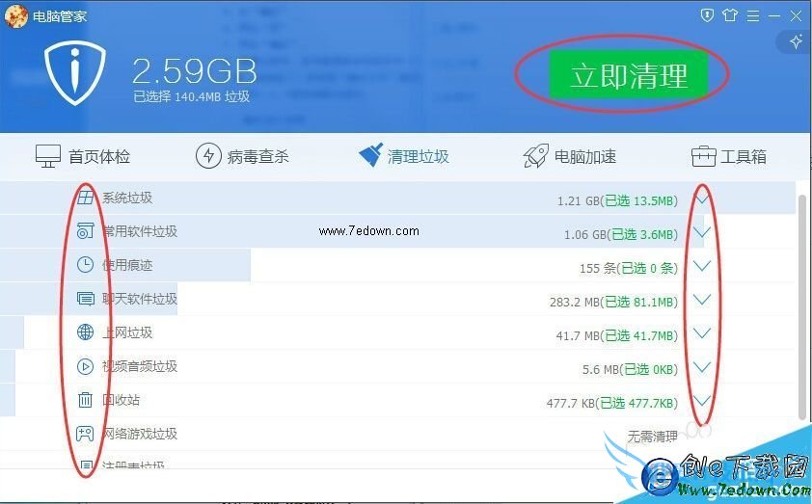Click the 网络游戏垃圾 gamepad icon
Viewport: 812px width, 504px height.
coord(86,434)
